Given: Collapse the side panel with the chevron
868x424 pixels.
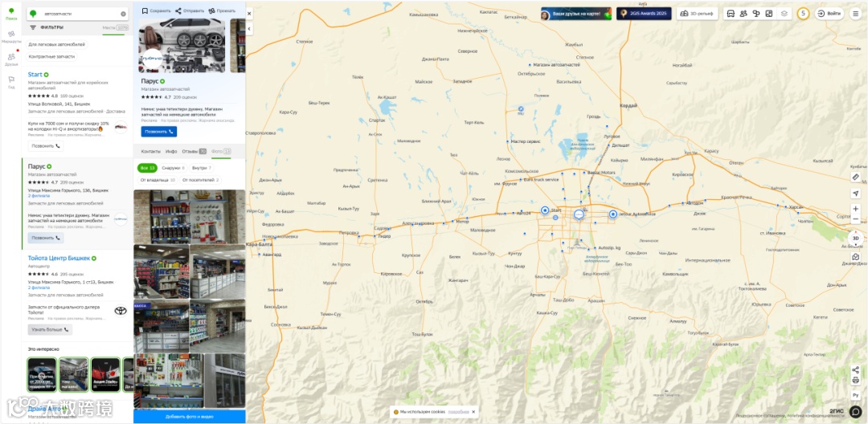Looking at the screenshot, I should pos(249,28).
